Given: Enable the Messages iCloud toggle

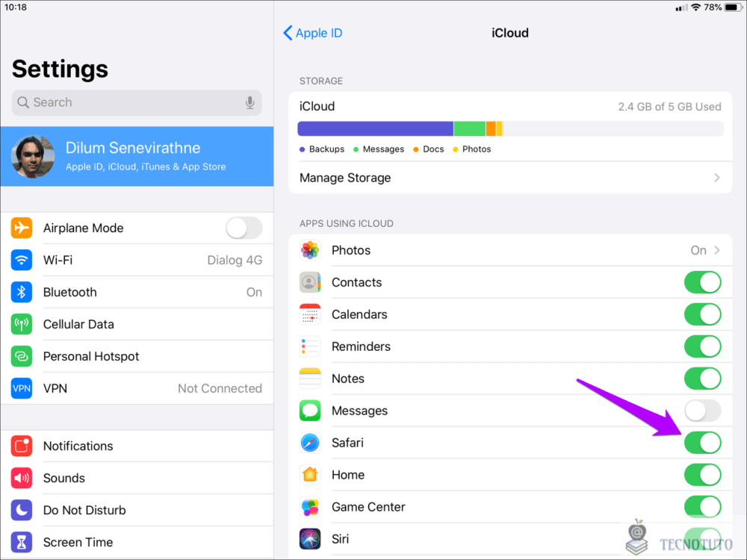Looking at the screenshot, I should tap(703, 411).
